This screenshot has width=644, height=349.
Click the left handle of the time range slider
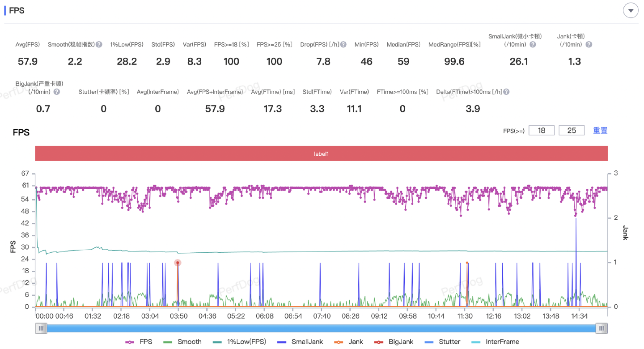coord(41,328)
